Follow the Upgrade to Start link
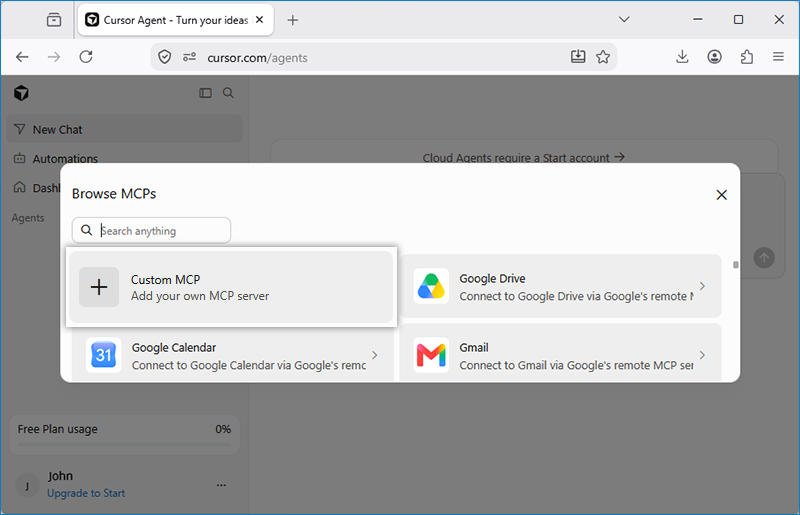The height and width of the screenshot is (515, 800). 86,493
